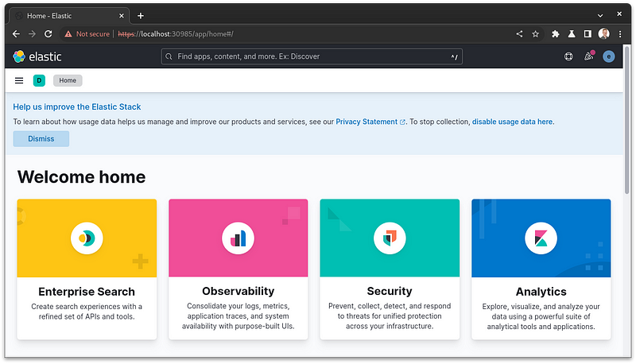Open the Observability card title
636x364 pixels.
point(238,291)
